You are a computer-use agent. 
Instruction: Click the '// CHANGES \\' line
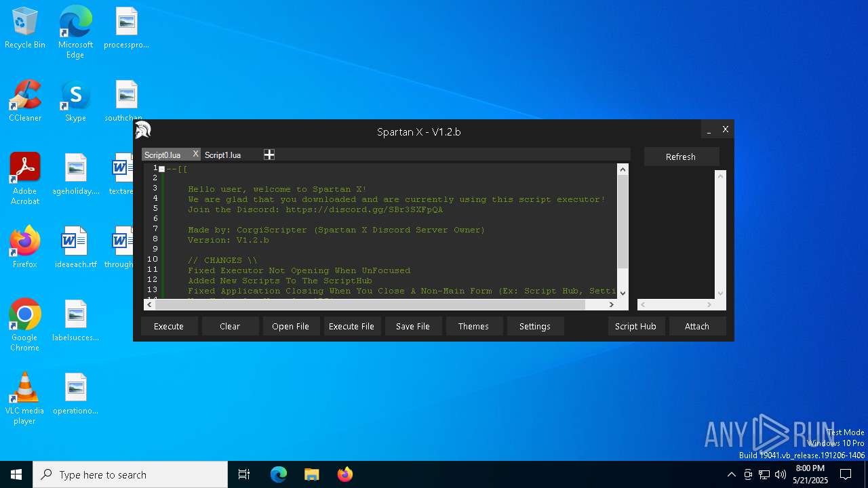[222, 260]
